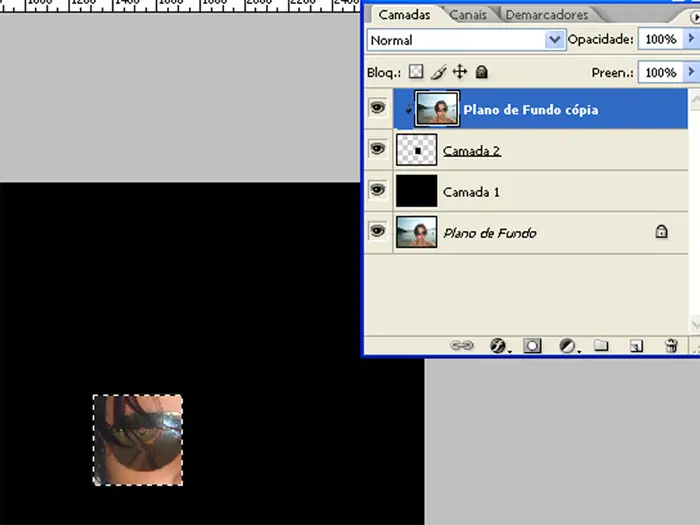Toggle visibility of Camada 2
Image resolution: width=700 pixels, height=525 pixels.
coord(377,149)
